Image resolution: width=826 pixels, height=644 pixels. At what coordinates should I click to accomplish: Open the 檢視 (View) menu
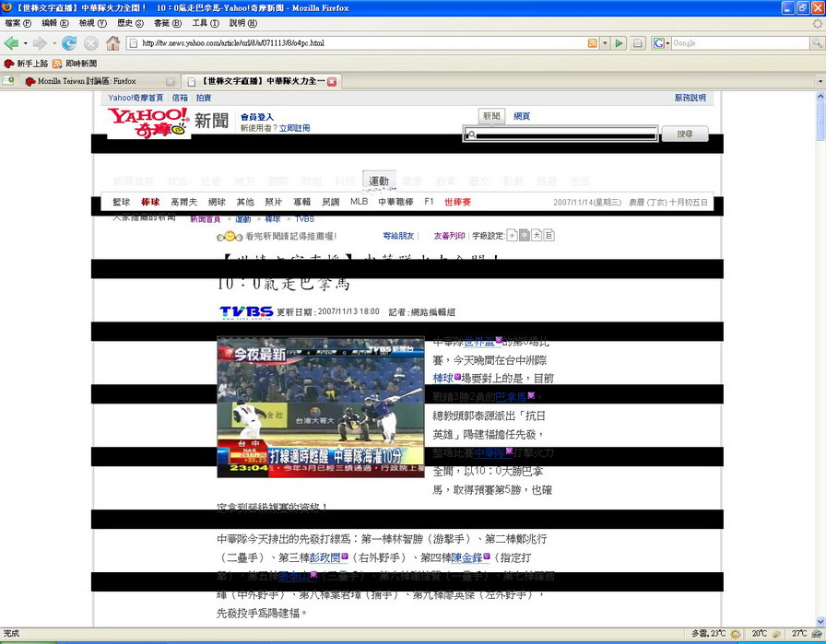tap(93, 23)
